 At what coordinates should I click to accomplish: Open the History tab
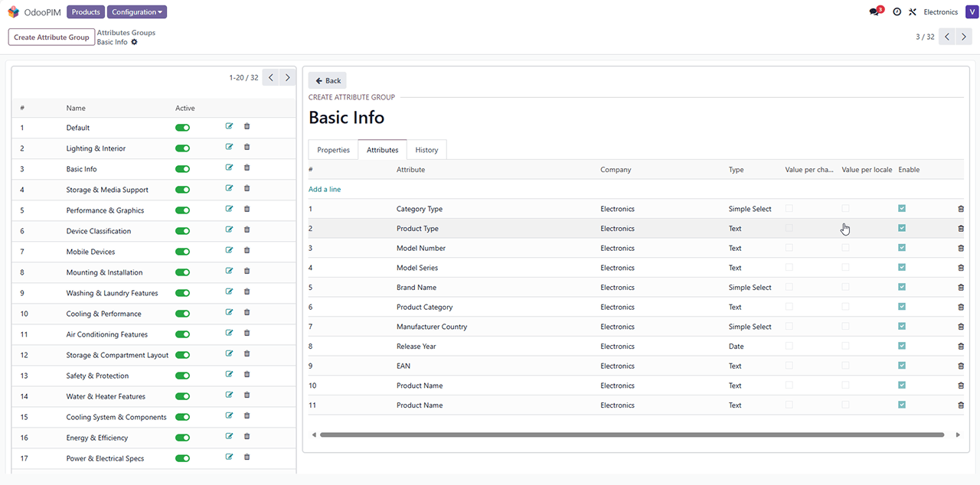point(426,150)
